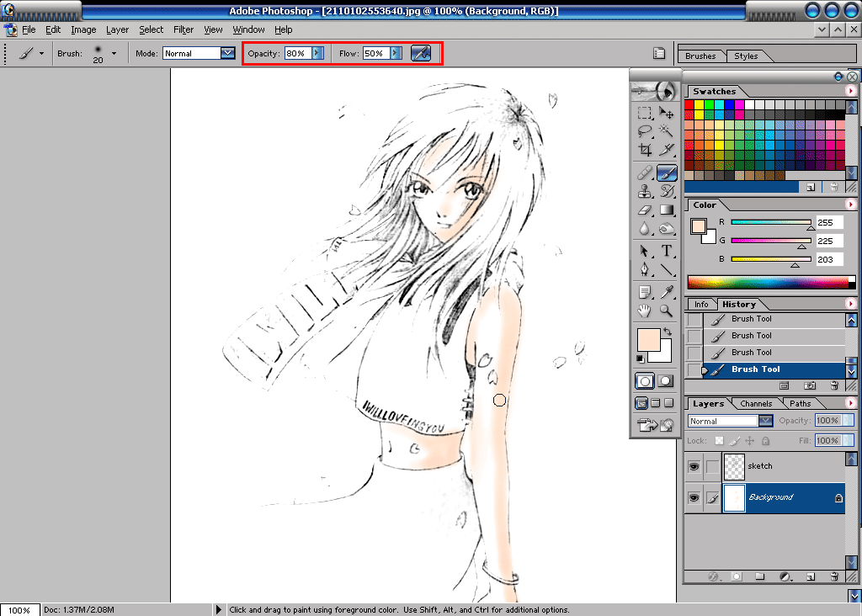The width and height of the screenshot is (862, 616).
Task: Switch to Quick Mask mode
Action: [665, 381]
